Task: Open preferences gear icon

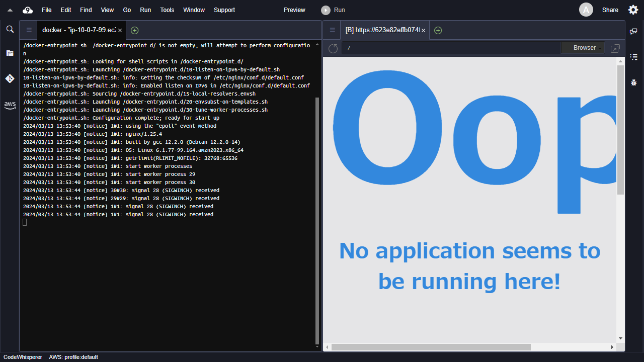Action: (633, 10)
